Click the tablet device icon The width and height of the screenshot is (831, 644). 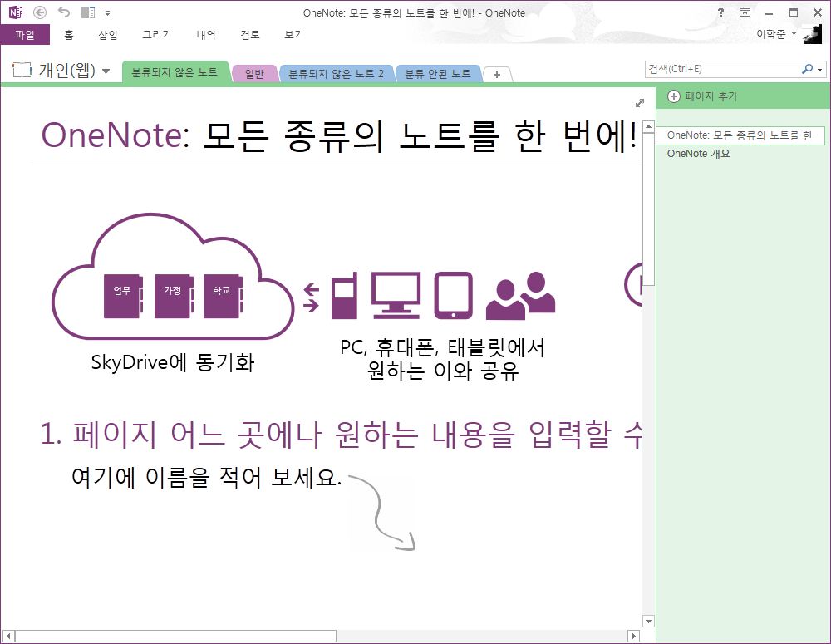(453, 295)
